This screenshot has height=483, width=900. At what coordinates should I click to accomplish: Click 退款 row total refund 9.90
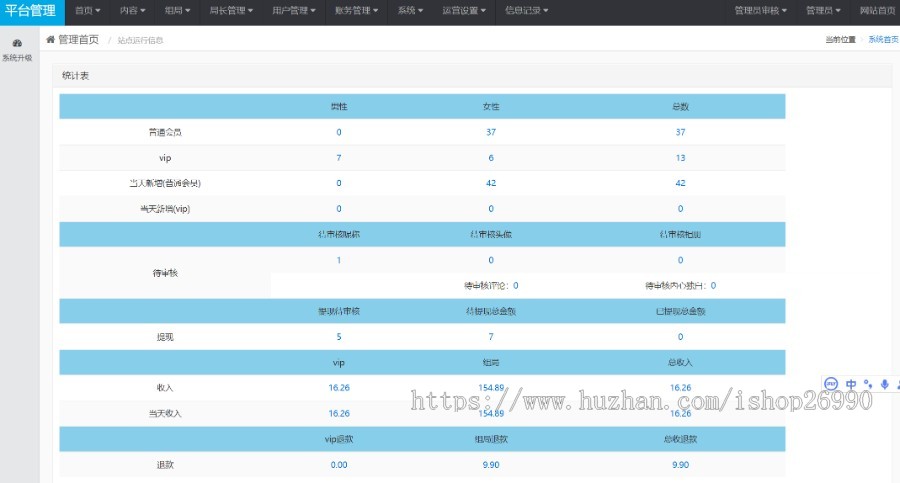click(x=680, y=465)
